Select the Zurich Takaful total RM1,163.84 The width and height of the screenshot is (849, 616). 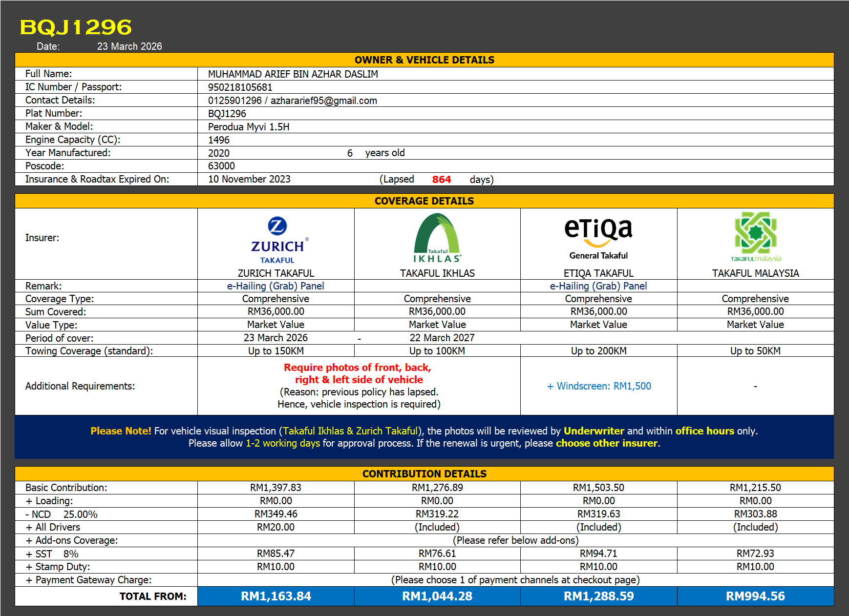(x=276, y=596)
